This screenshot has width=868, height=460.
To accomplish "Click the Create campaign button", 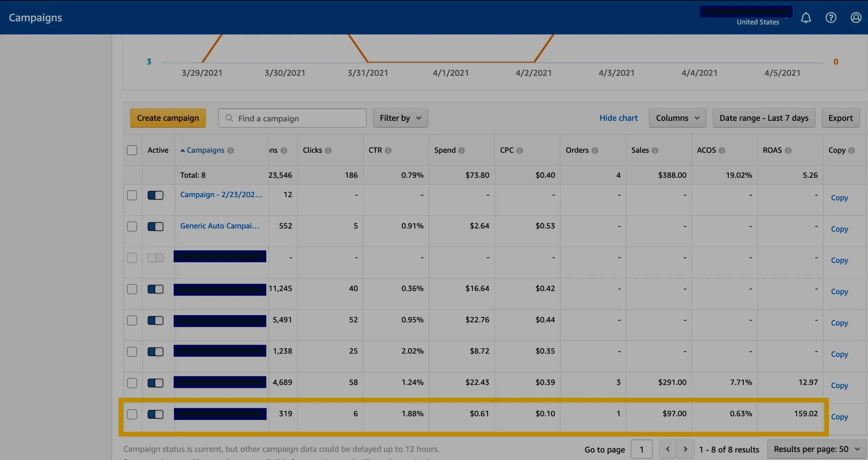I will coord(168,118).
